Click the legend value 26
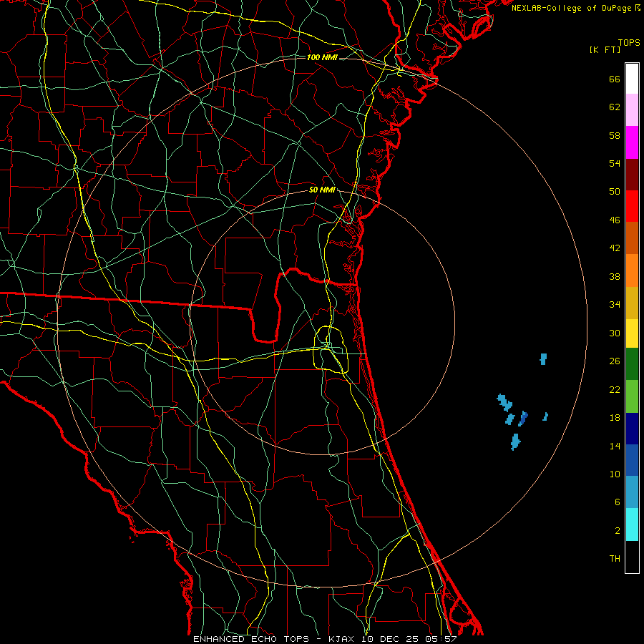 click(x=615, y=361)
